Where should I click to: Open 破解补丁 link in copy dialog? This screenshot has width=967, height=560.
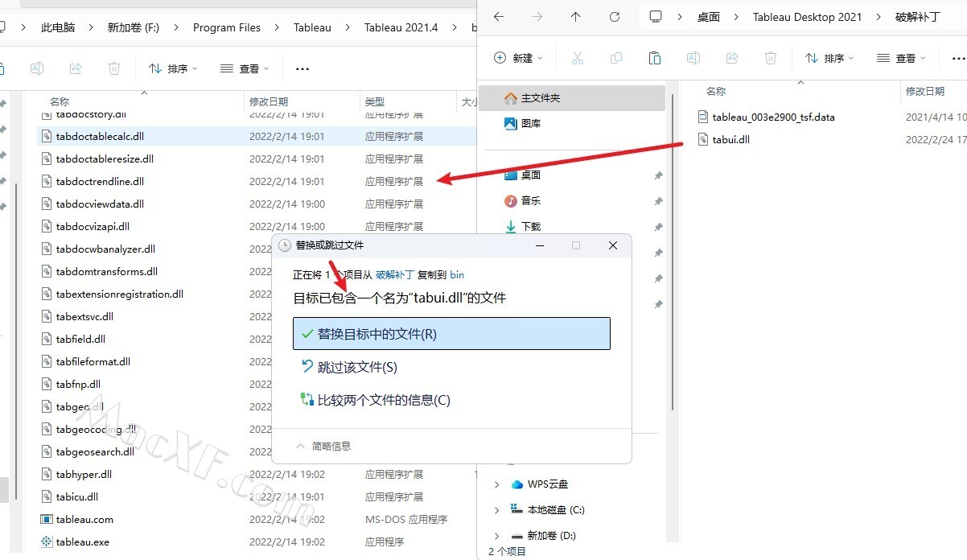pyautogui.click(x=395, y=274)
